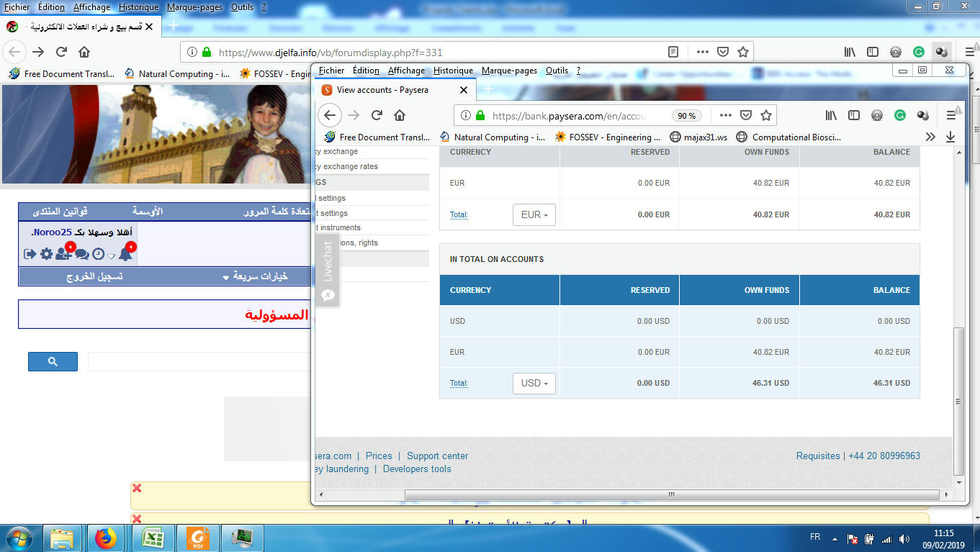
Task: Click Home in the front Paysera window
Action: click(x=400, y=115)
